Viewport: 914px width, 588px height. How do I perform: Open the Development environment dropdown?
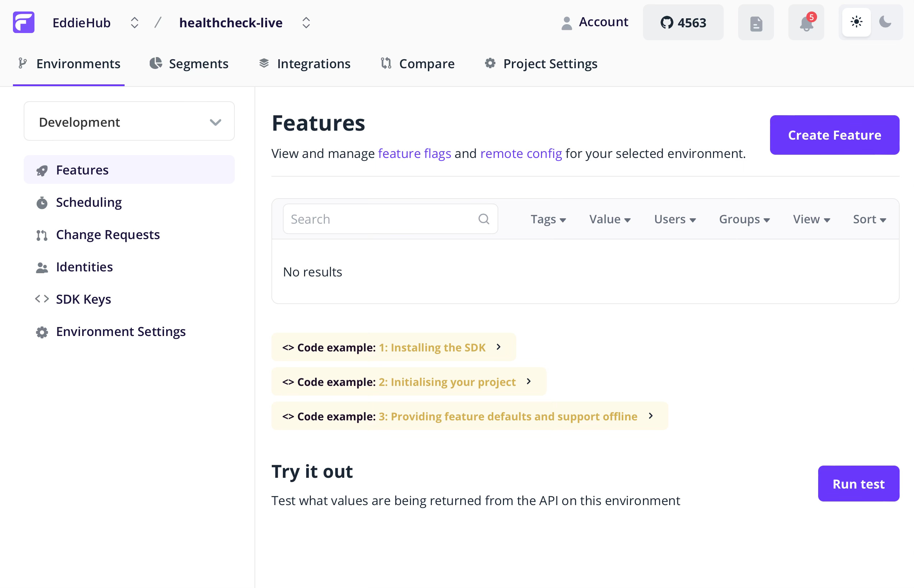pyautogui.click(x=129, y=121)
